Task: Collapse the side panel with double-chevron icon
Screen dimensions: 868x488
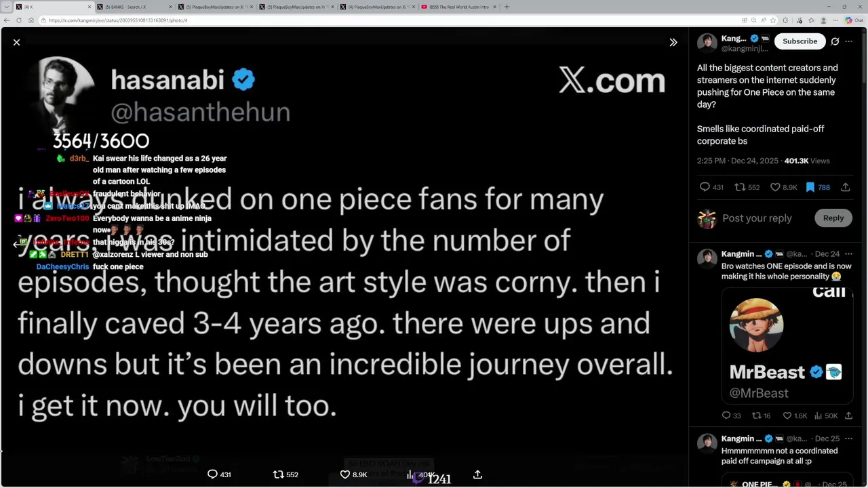Action: (x=673, y=42)
